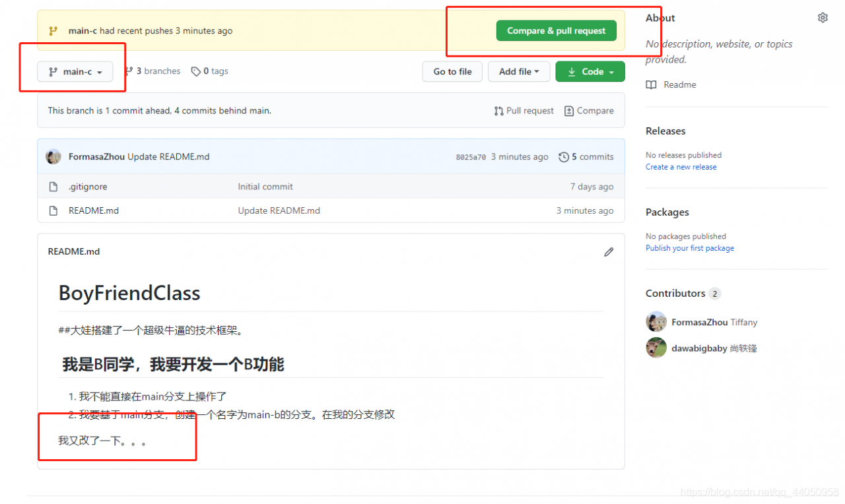The width and height of the screenshot is (845, 504).
Task: Open dawabigbaby's contributor avatar
Action: (x=656, y=348)
